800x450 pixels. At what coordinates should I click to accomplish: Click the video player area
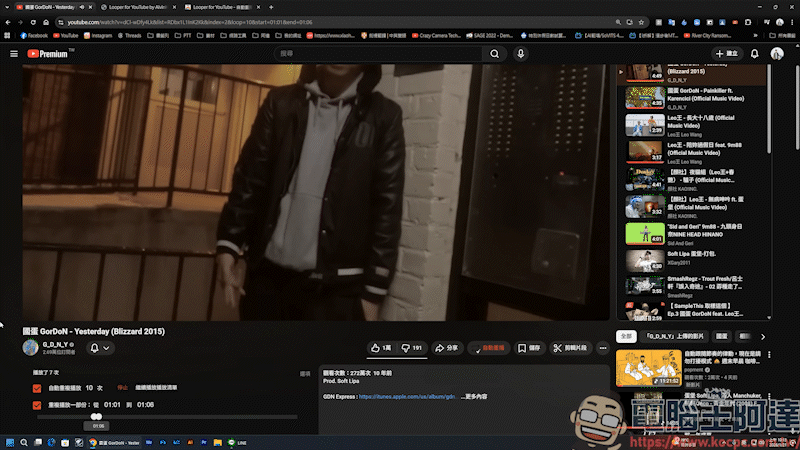tap(316, 192)
